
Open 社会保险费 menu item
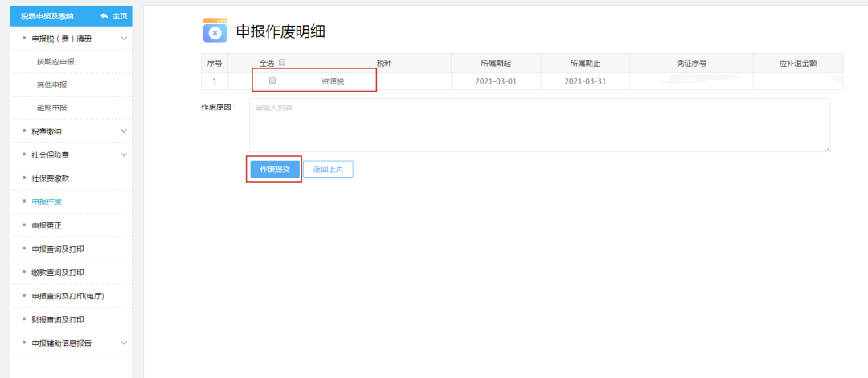click(x=51, y=154)
